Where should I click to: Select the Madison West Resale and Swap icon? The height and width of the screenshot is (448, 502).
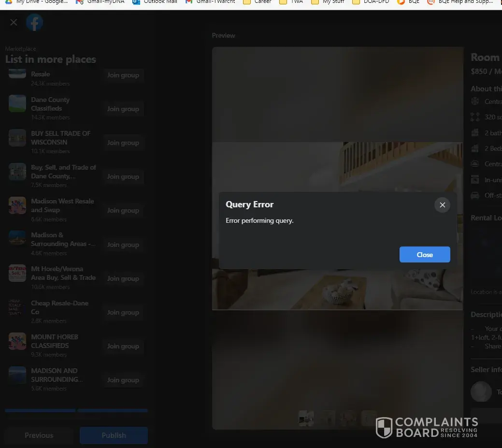click(17, 205)
